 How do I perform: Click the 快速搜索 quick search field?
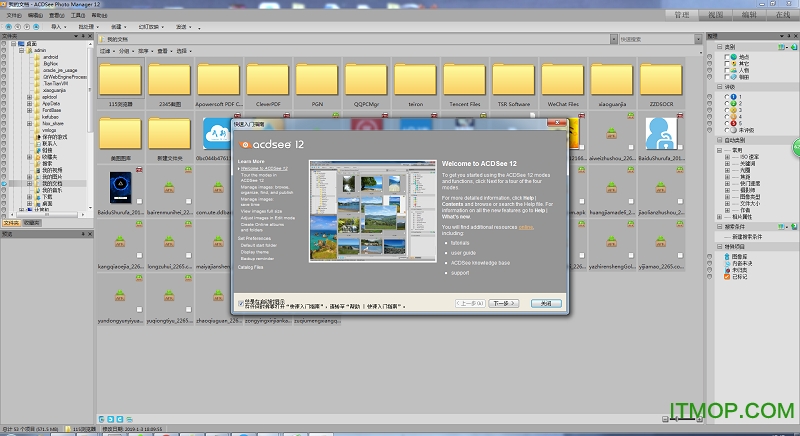[x=657, y=39]
